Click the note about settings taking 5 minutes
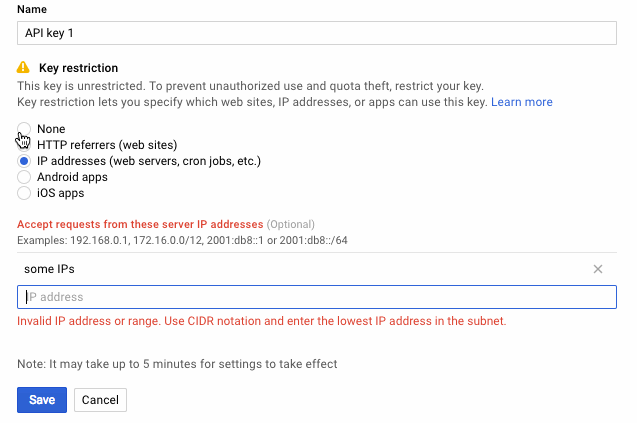The width and height of the screenshot is (637, 423). click(x=177, y=364)
